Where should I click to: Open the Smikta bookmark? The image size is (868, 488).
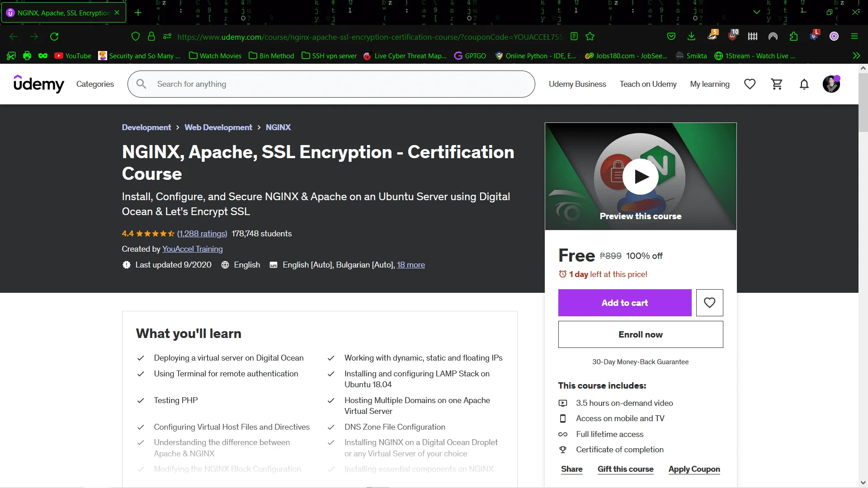691,56
